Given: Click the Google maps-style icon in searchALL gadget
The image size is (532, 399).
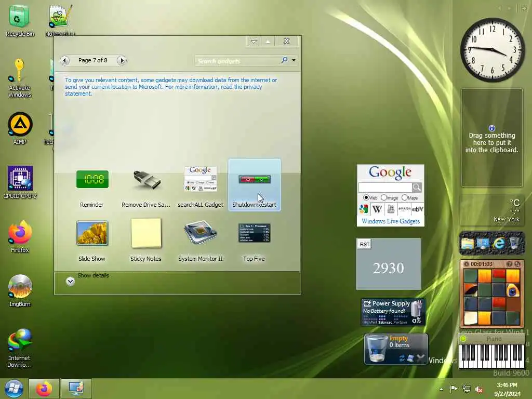Looking at the screenshot, I should pyautogui.click(x=364, y=209).
